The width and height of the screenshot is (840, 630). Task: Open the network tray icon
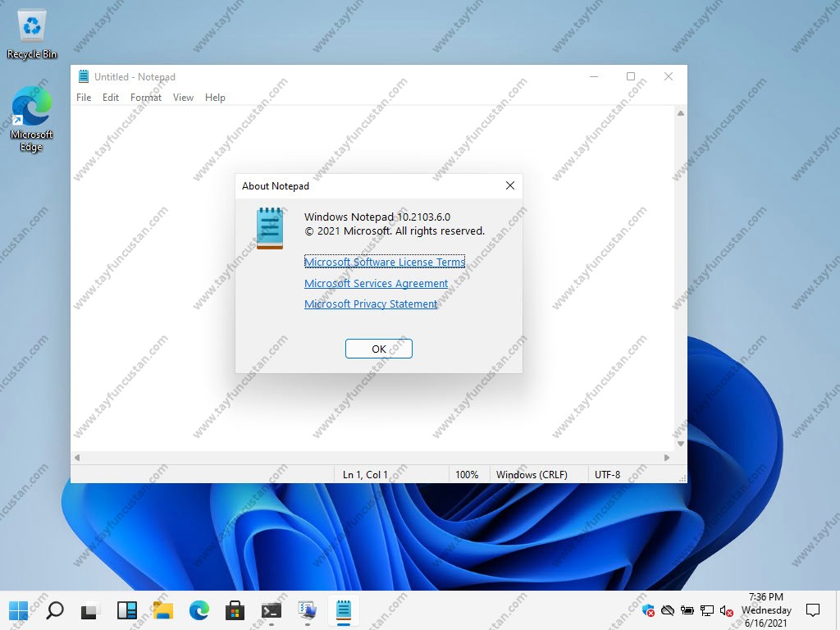click(x=707, y=610)
